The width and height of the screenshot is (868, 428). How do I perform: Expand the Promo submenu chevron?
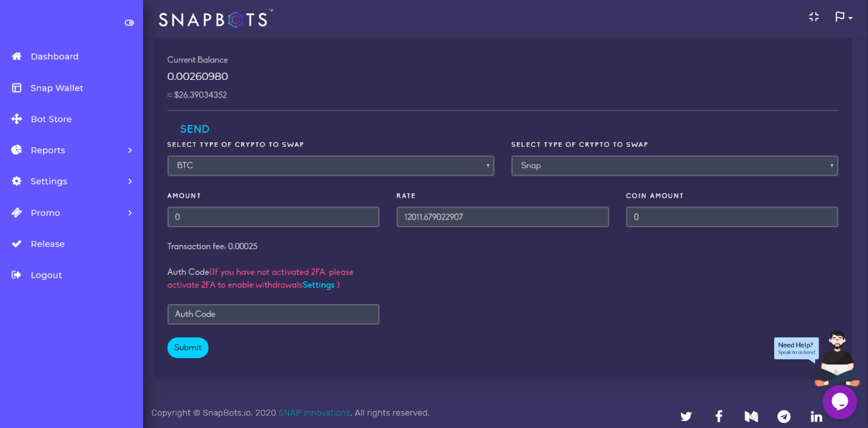click(x=130, y=213)
